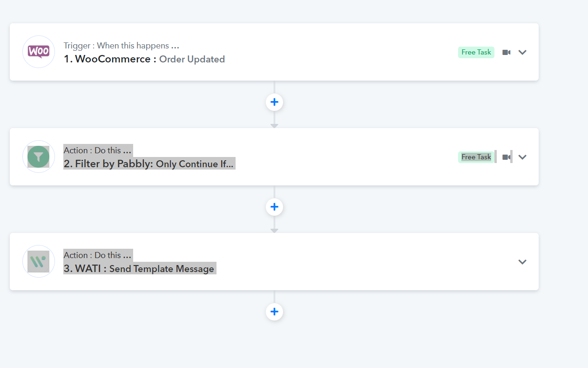The height and width of the screenshot is (368, 588).
Task: Expand the Filter by Pabbly step
Action: pos(522,157)
